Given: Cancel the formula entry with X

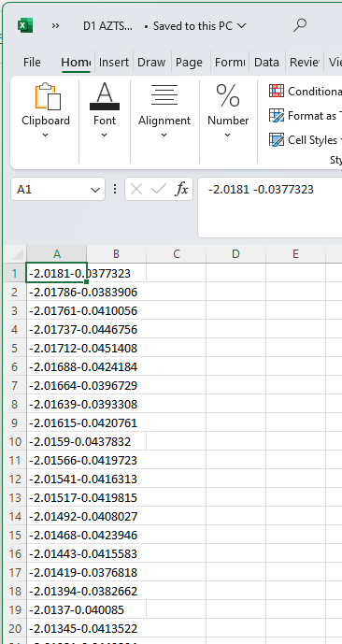Looking at the screenshot, I should (135, 190).
